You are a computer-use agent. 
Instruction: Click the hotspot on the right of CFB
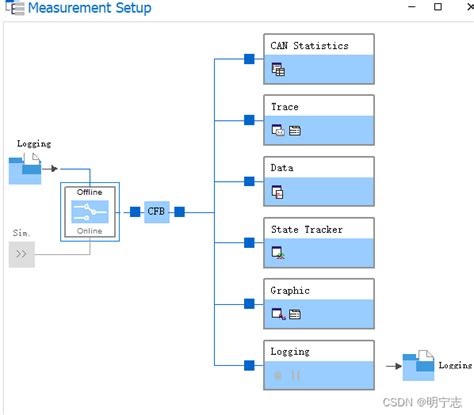[x=180, y=212]
